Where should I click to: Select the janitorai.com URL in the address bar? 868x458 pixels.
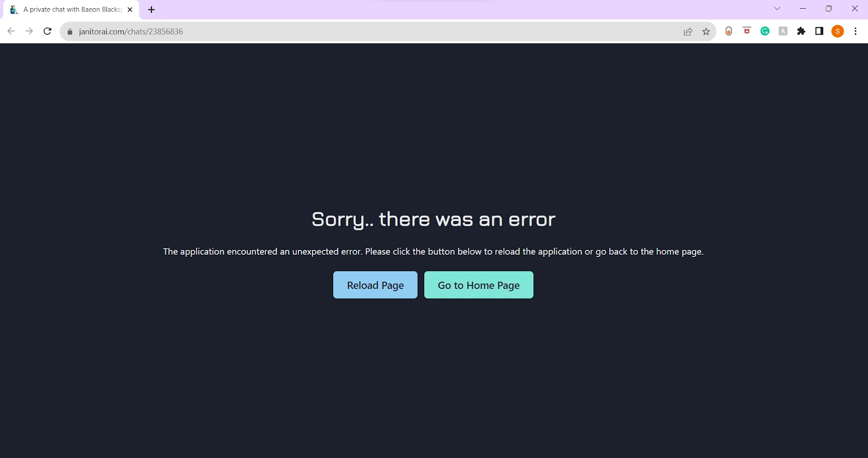131,31
